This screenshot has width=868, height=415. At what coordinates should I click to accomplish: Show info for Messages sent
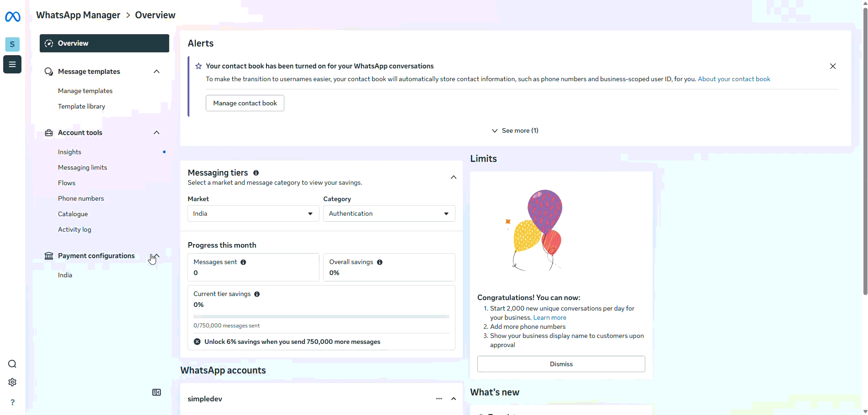pyautogui.click(x=243, y=262)
